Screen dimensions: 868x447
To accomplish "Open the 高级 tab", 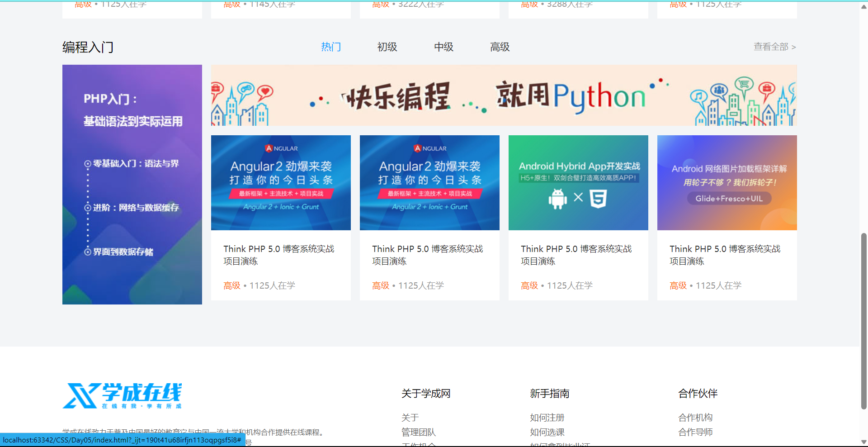I will tap(500, 47).
